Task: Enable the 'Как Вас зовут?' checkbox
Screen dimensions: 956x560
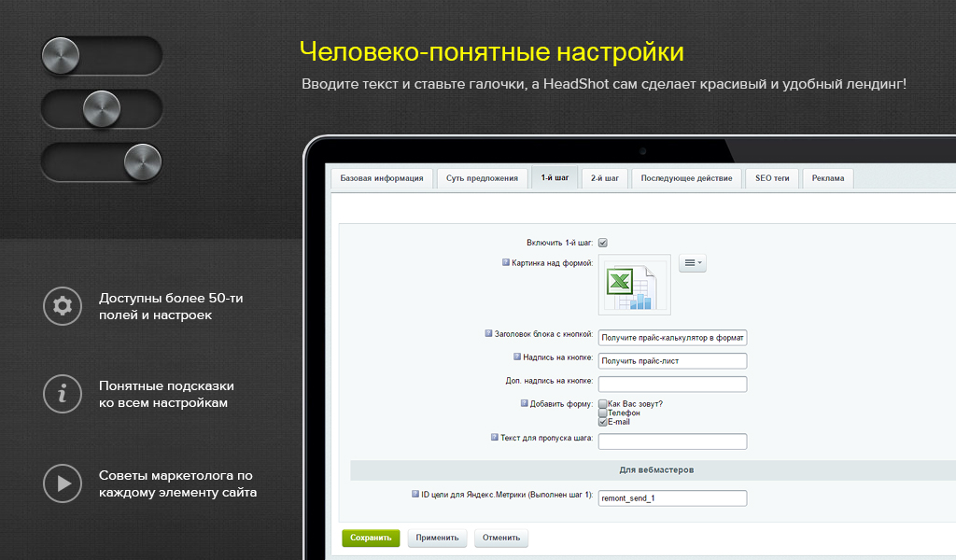Action: pyautogui.click(x=603, y=404)
